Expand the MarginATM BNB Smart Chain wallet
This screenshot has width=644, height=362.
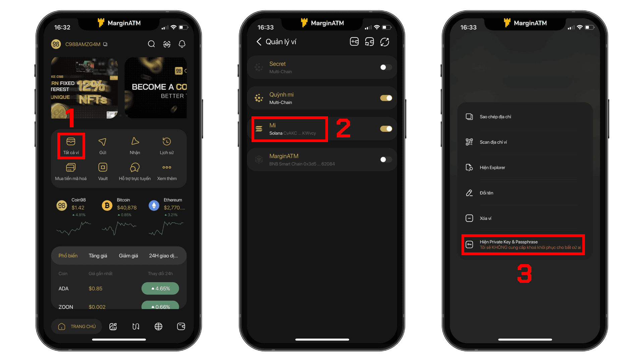[322, 160]
